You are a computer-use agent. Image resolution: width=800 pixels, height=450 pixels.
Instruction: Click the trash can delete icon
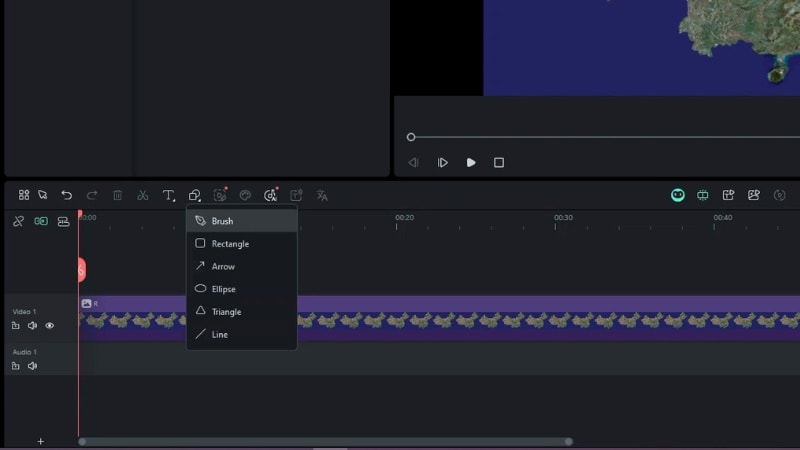click(117, 195)
